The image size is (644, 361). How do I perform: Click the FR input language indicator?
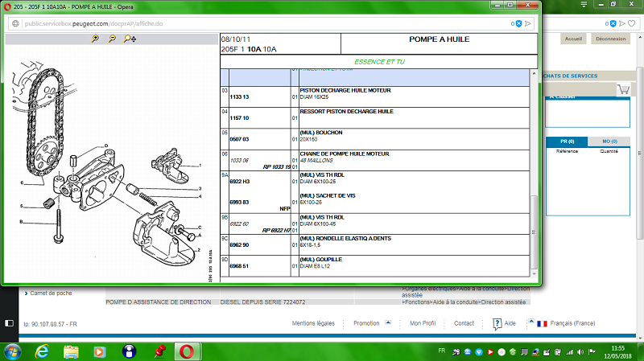pyautogui.click(x=441, y=351)
